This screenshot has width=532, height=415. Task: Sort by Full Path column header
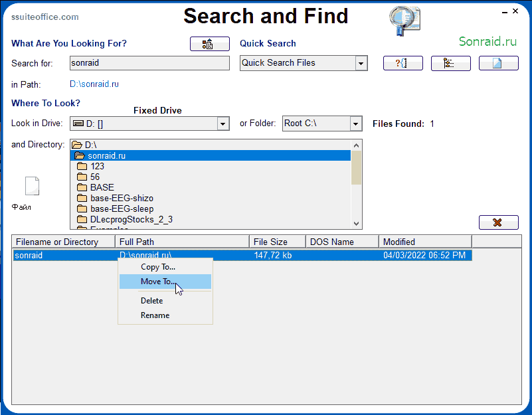pyautogui.click(x=182, y=242)
